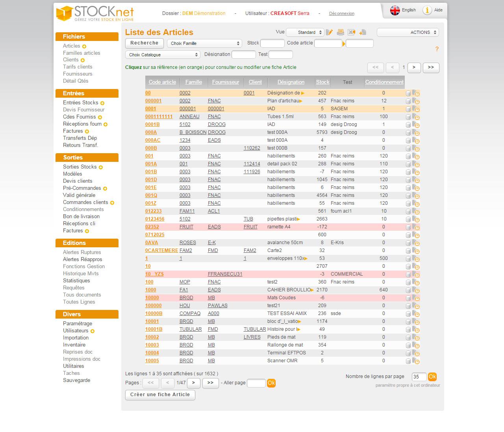Viewport: 504px width, 432px height.
Task: Click the Aide info icon at top right
Action: [427, 11]
